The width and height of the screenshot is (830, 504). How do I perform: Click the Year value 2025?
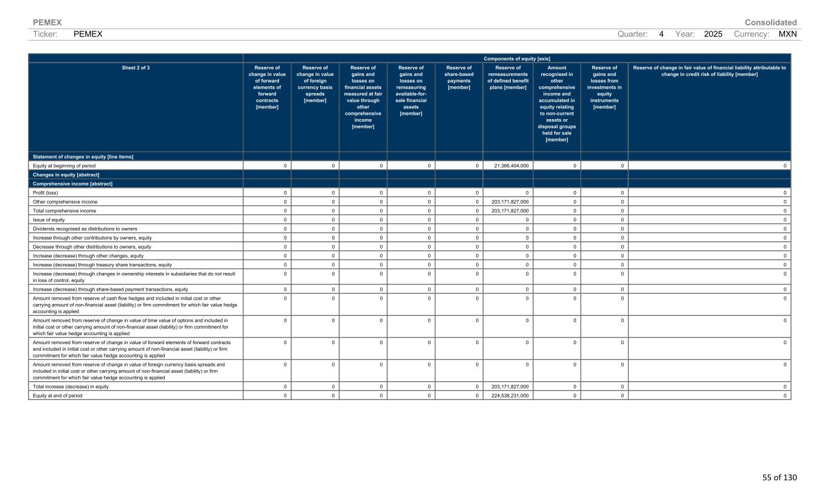[x=713, y=35]
